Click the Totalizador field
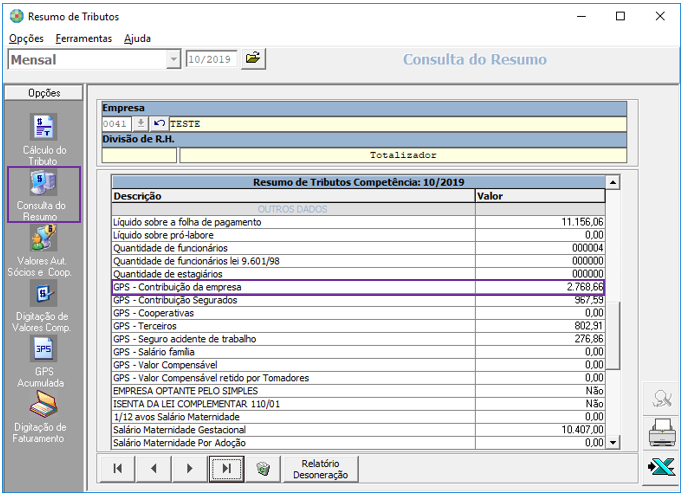Image resolution: width=686 pixels, height=497 pixels. [x=403, y=155]
